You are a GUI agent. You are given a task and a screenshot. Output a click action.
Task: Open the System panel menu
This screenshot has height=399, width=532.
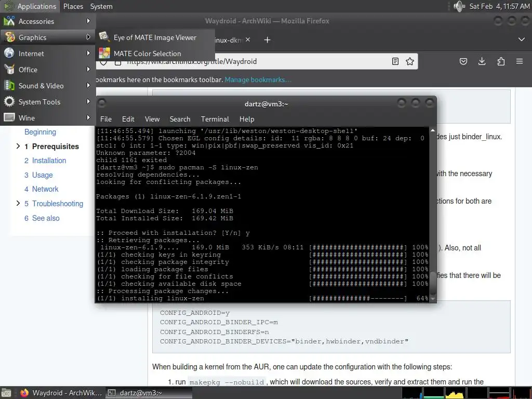[101, 6]
